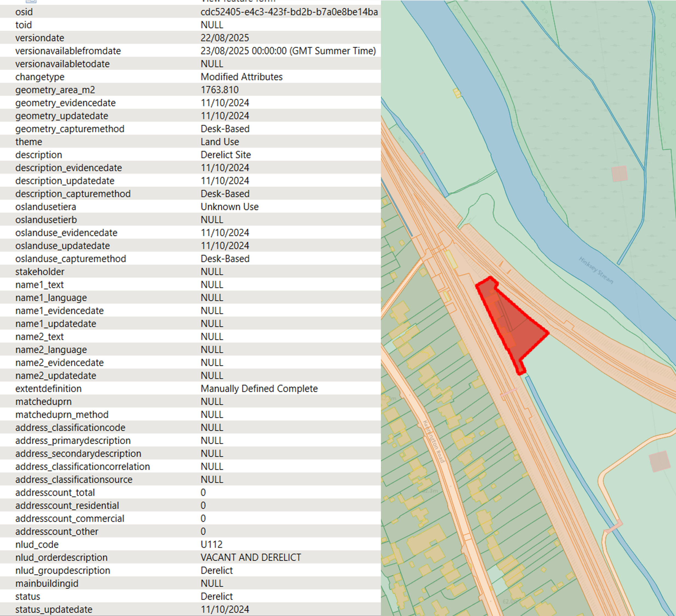Image resolution: width=676 pixels, height=616 pixels.
Task: Click the theme value Land Use
Action: (220, 142)
